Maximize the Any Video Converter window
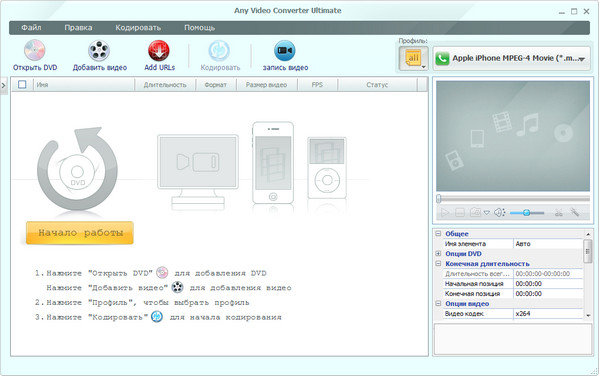The height and width of the screenshot is (376, 599). (574, 11)
